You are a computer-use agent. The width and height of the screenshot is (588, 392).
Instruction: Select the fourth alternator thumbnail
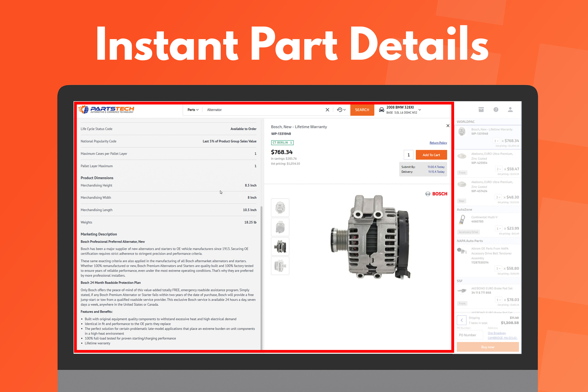click(280, 266)
